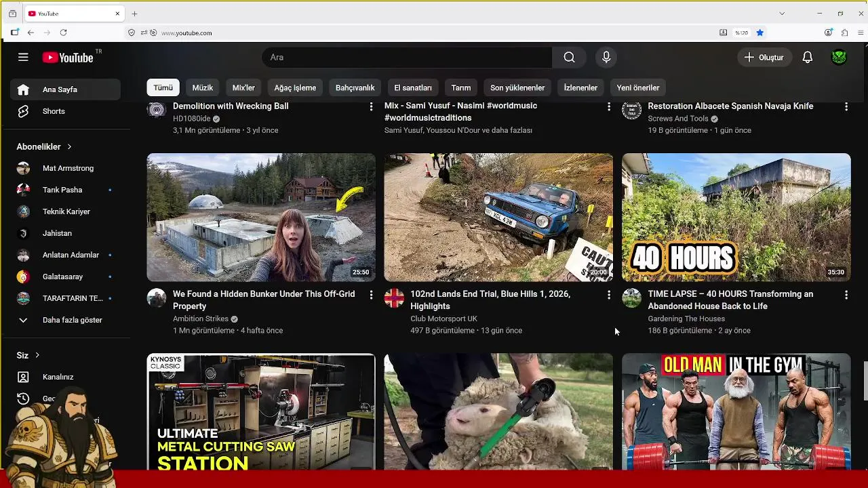868x488 pixels.
Task: Open the Hidden Bunker video thumbnail
Action: [261, 217]
